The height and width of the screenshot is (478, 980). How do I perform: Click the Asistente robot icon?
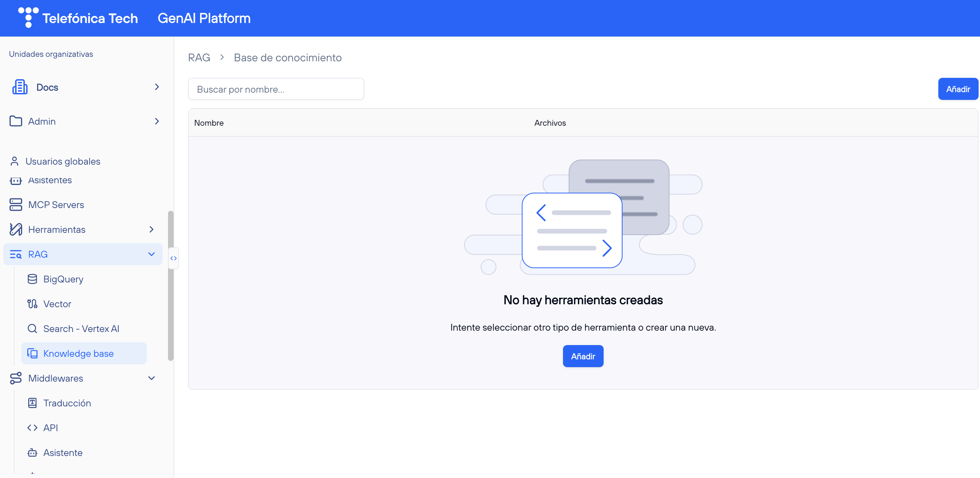(x=32, y=453)
